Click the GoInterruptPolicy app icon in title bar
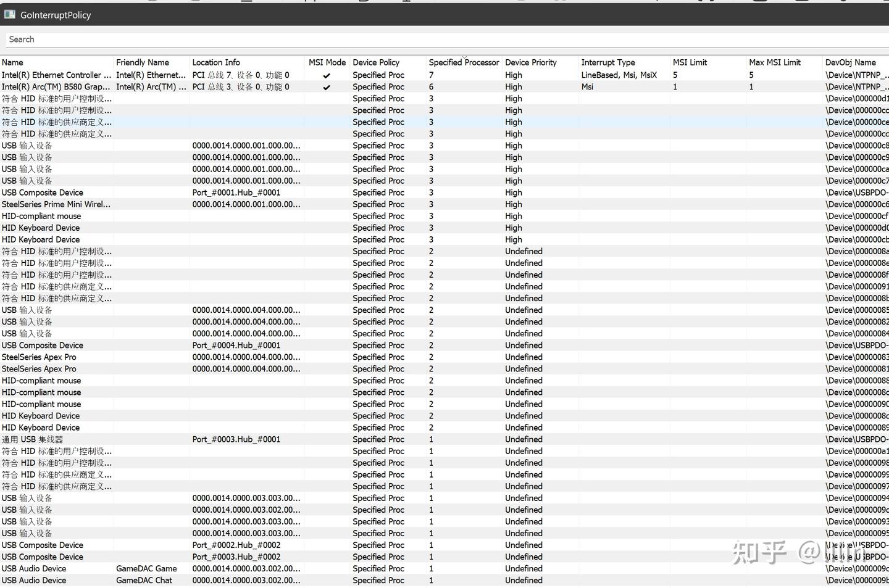 9,14
